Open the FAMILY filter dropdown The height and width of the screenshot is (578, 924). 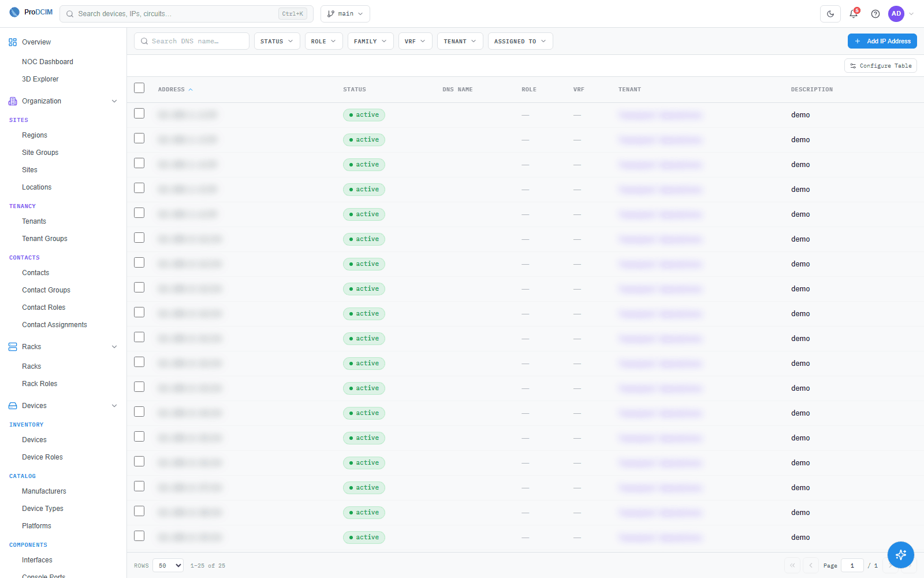point(371,41)
